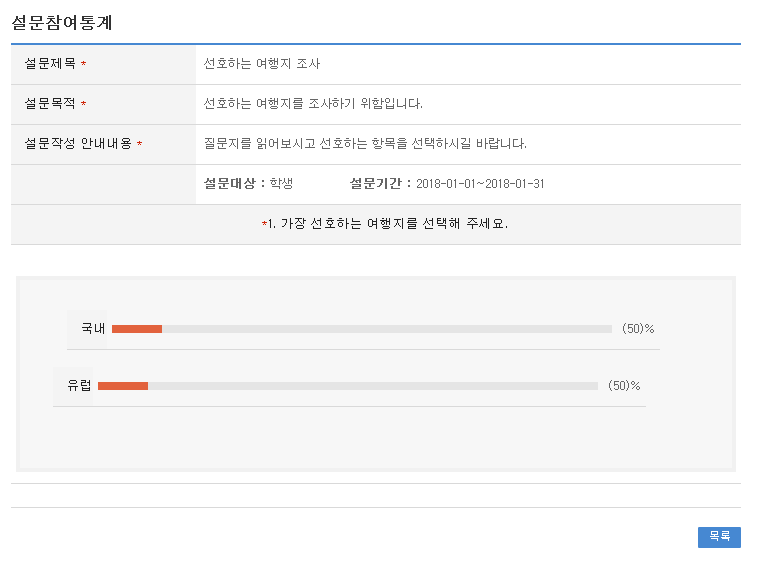Click the 목록 button
The height and width of the screenshot is (583, 763).
tap(719, 537)
